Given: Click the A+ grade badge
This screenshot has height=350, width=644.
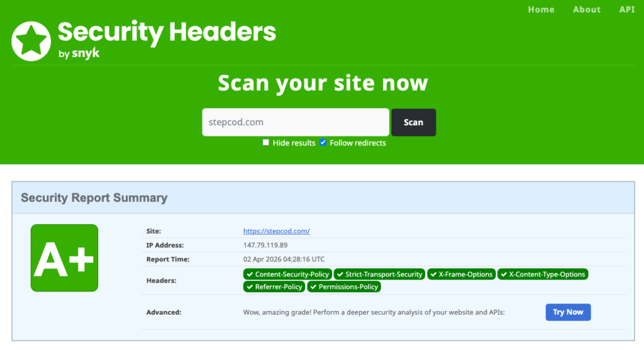Looking at the screenshot, I should coord(64,257).
